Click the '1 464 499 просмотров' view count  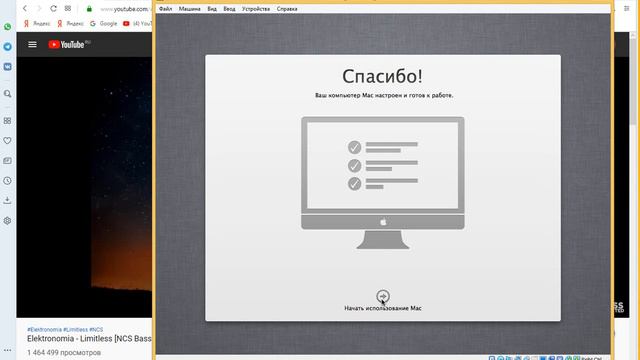(64, 352)
